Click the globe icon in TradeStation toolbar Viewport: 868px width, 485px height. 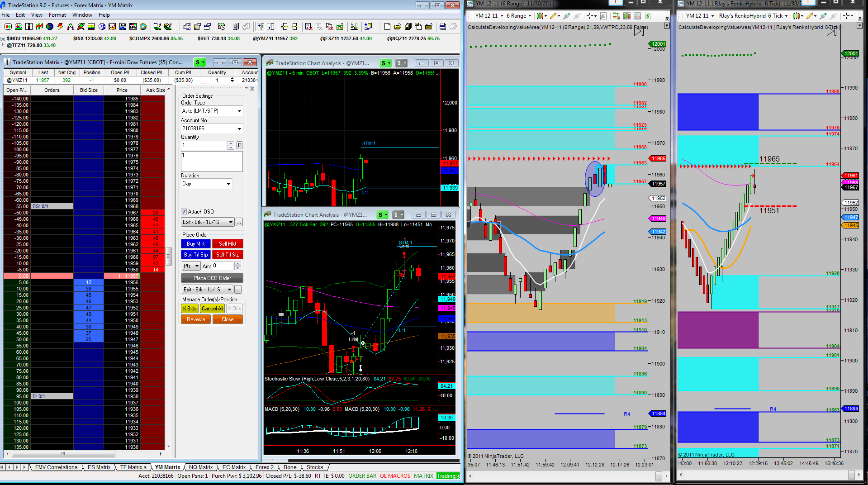(x=143, y=27)
